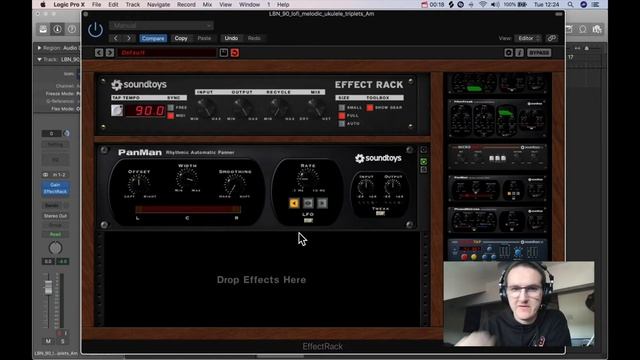Save the rack preset via disk icon
This screenshot has height=360, width=640.
pos(224,53)
